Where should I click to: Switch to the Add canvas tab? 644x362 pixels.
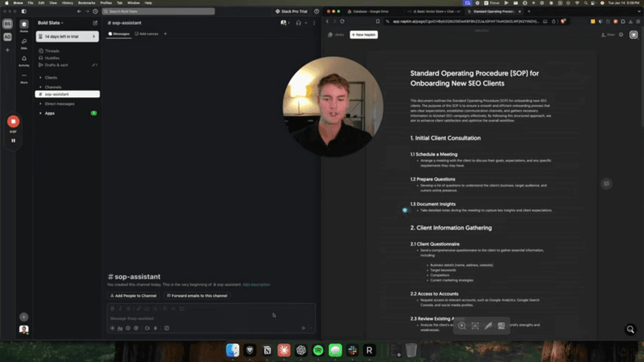click(147, 34)
